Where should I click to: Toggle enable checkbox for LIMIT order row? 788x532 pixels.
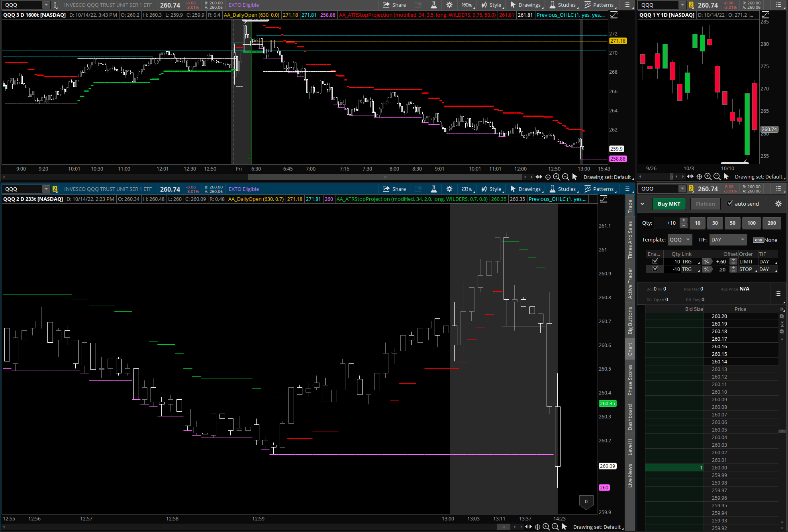[x=655, y=261]
